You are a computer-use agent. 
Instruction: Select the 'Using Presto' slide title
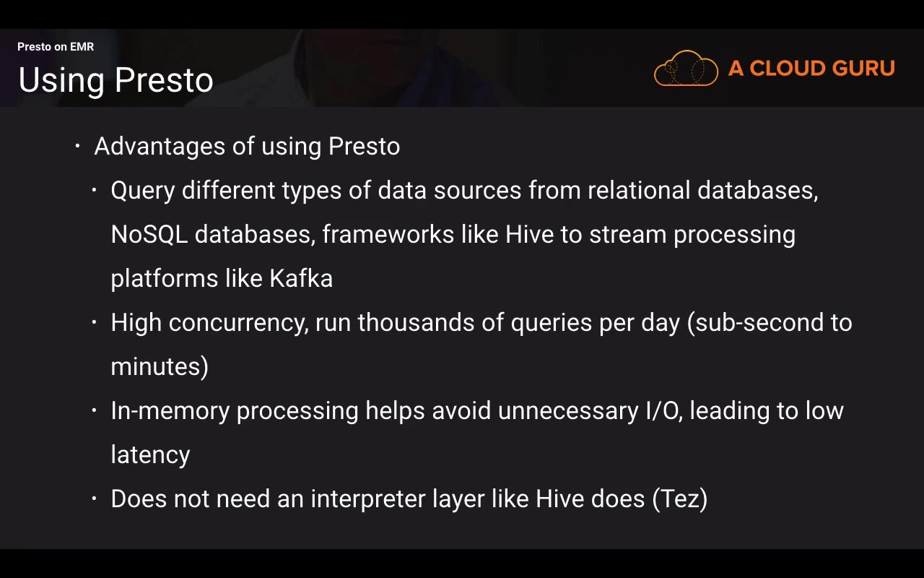[x=115, y=80]
